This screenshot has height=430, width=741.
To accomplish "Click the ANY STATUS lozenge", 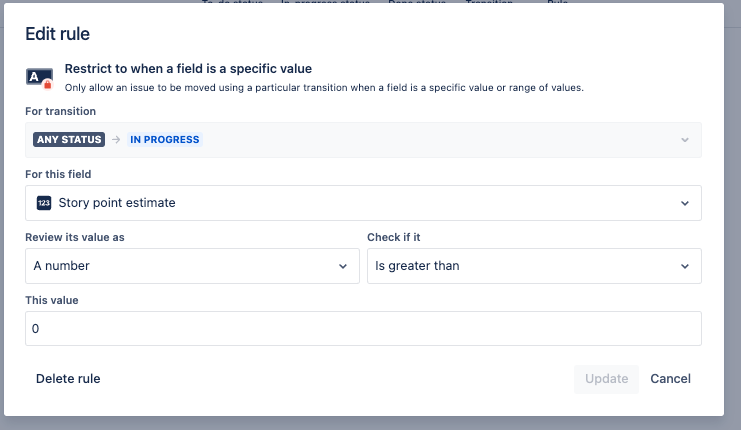I will click(69, 139).
